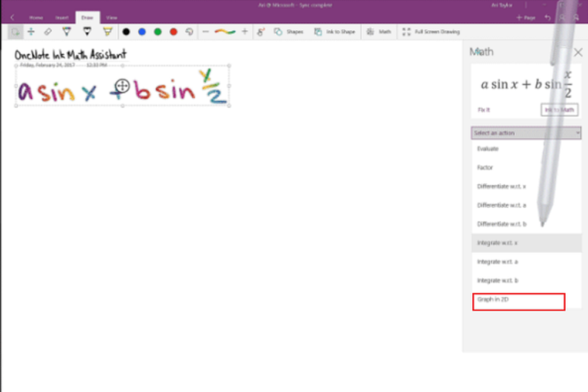The image size is (588, 392).
Task: Close the Math pane
Action: [577, 52]
